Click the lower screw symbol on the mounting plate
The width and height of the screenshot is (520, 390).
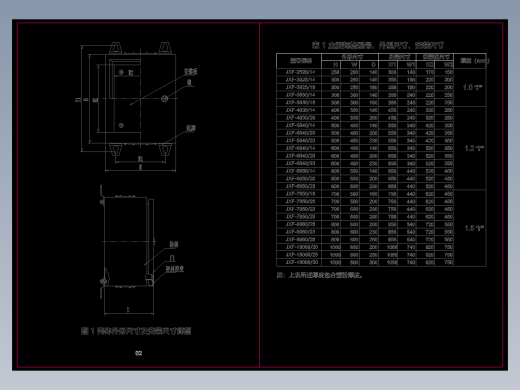pos(121,125)
